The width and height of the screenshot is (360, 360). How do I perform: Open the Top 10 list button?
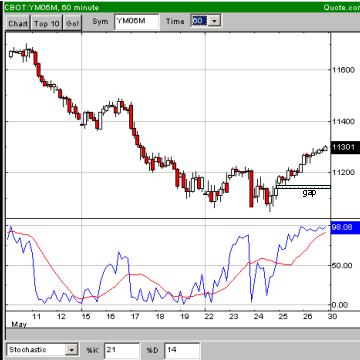(47, 23)
